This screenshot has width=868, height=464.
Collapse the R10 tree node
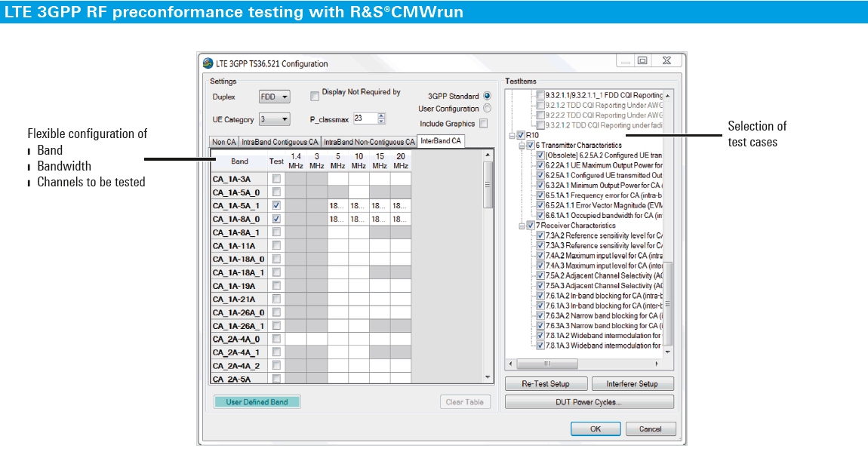512,136
